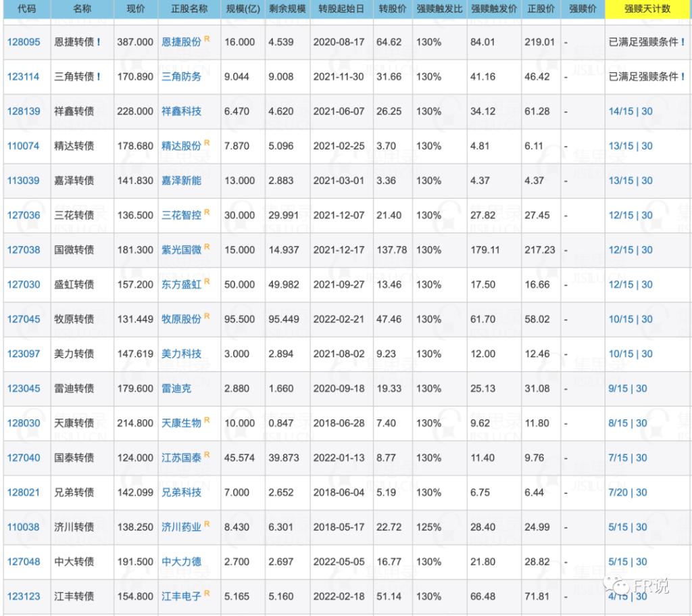Click the exclamation mark next to 三角转债
Image resolution: width=692 pixels, height=616 pixels.
[99, 76]
